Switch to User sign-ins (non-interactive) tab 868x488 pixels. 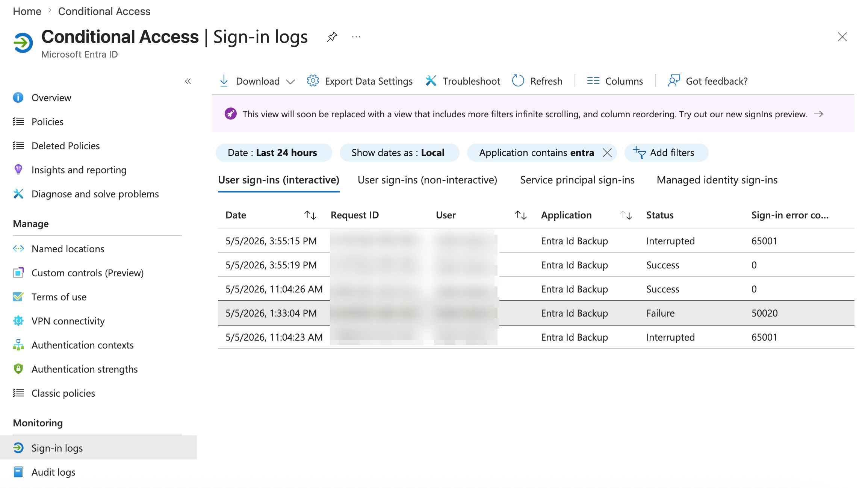click(x=427, y=180)
